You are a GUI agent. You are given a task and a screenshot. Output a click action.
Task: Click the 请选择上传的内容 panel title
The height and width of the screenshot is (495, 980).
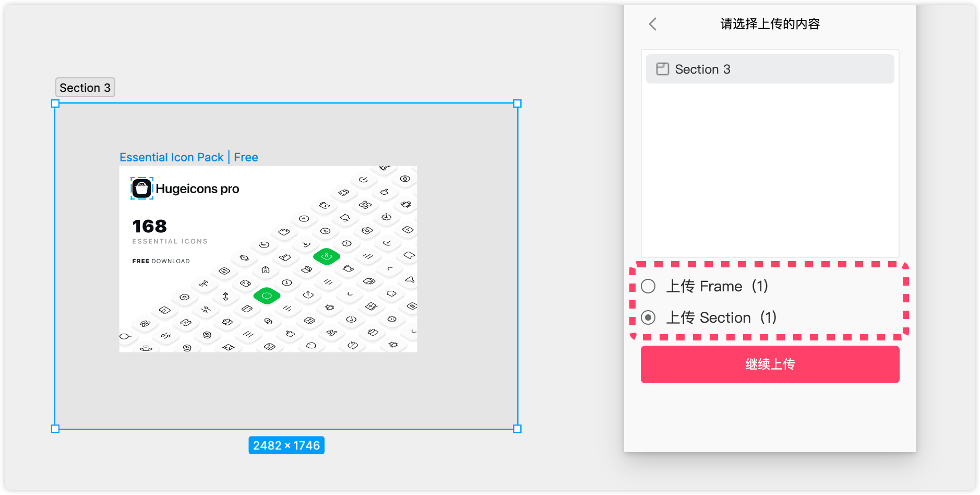(770, 24)
